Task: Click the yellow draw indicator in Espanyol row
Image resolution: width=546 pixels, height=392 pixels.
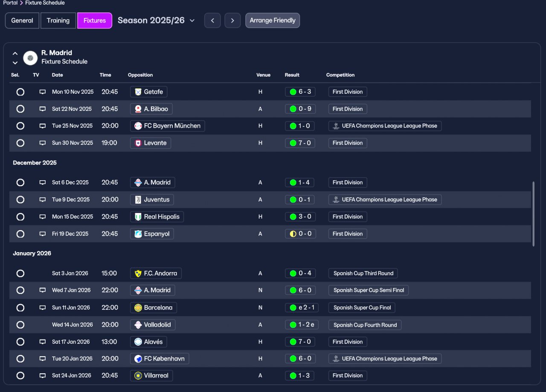Action: [x=293, y=233]
